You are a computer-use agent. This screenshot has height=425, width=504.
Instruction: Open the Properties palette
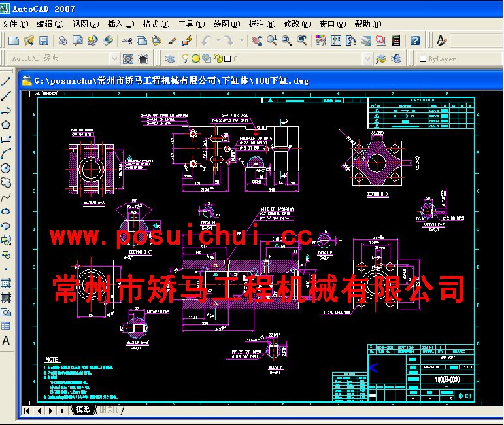pyautogui.click(x=321, y=41)
